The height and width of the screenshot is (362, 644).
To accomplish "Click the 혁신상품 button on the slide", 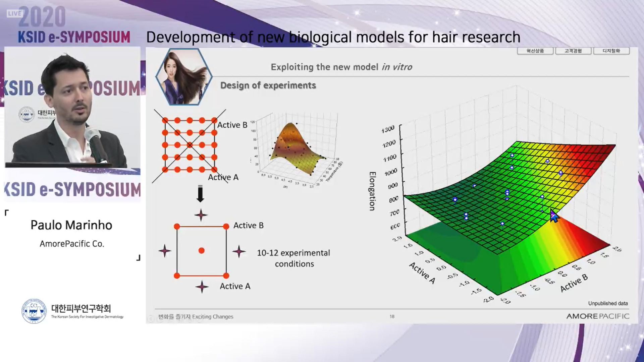I will 535,51.
